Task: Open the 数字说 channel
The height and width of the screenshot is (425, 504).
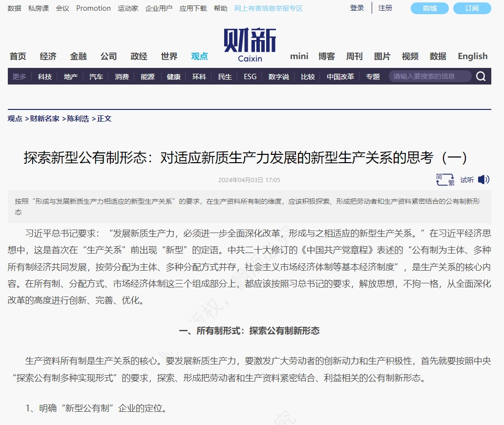Action: coord(278,76)
